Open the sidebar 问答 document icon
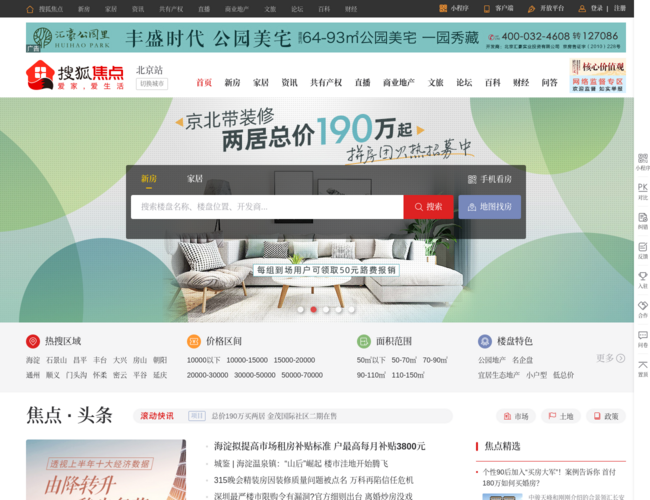 [643, 217]
